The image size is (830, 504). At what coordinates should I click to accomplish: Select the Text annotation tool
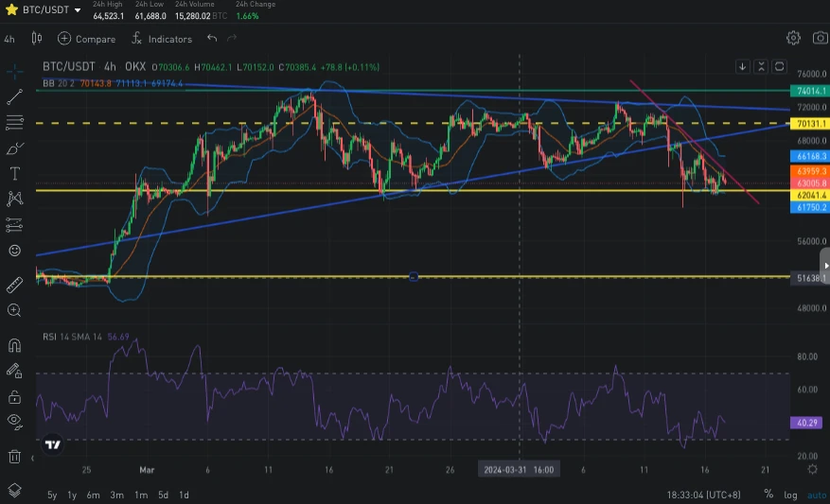coord(14,173)
